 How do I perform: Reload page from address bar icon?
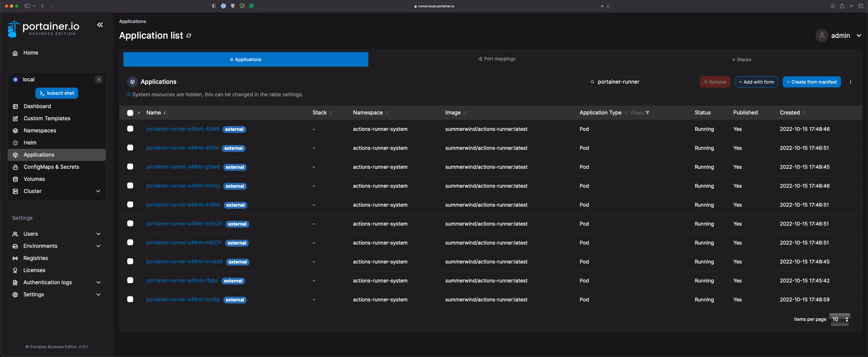(608, 6)
